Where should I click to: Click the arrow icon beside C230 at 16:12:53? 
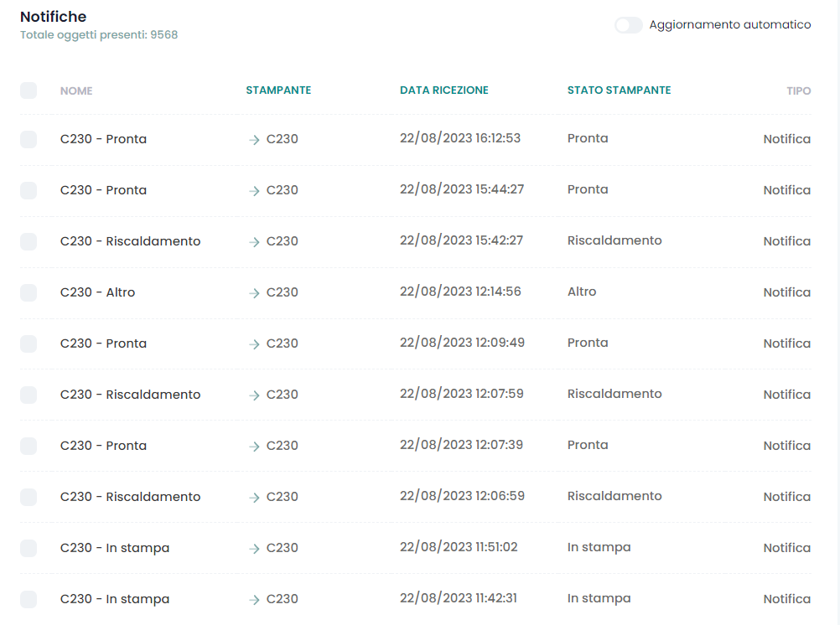coord(254,140)
